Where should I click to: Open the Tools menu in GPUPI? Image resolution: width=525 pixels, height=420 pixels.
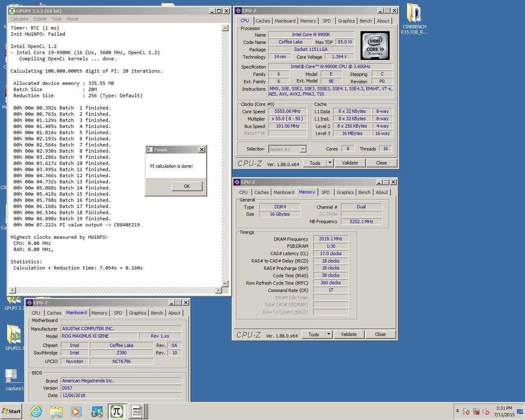click(57, 19)
